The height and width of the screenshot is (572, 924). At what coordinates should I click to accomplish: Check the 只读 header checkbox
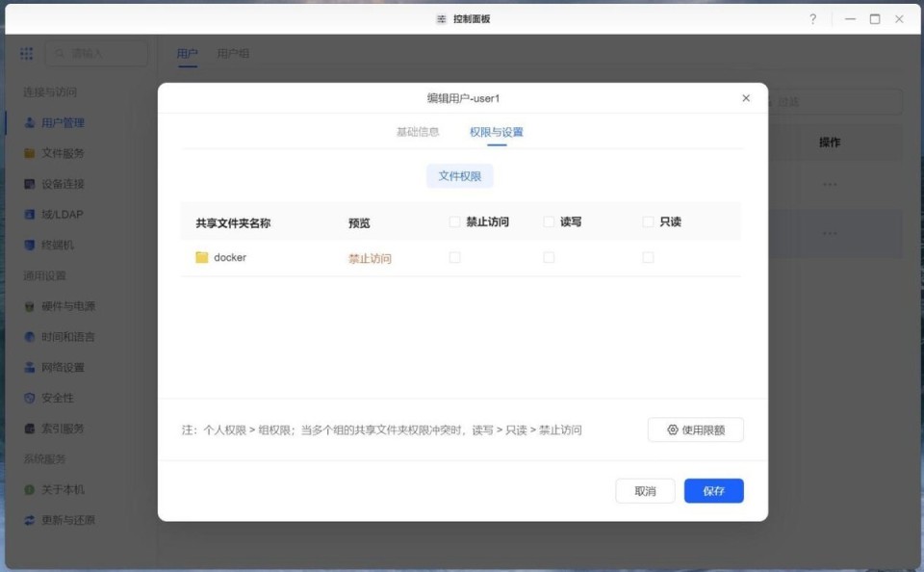point(648,221)
